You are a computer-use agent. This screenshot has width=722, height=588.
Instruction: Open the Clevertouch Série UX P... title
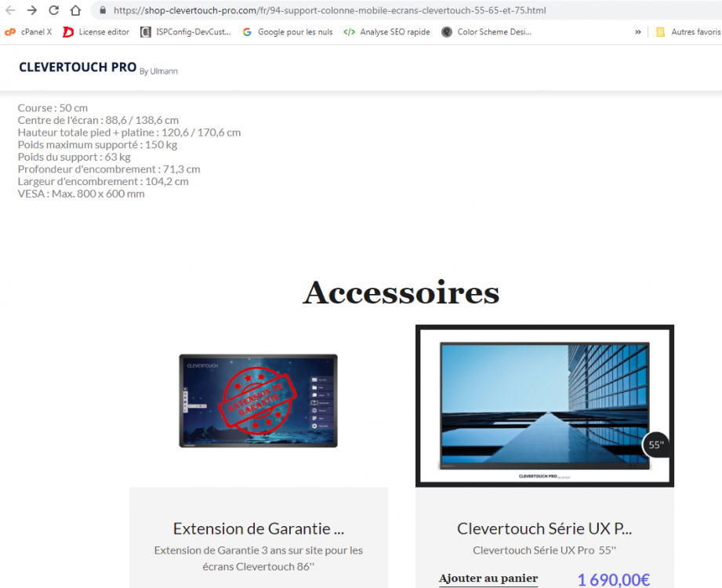(544, 528)
